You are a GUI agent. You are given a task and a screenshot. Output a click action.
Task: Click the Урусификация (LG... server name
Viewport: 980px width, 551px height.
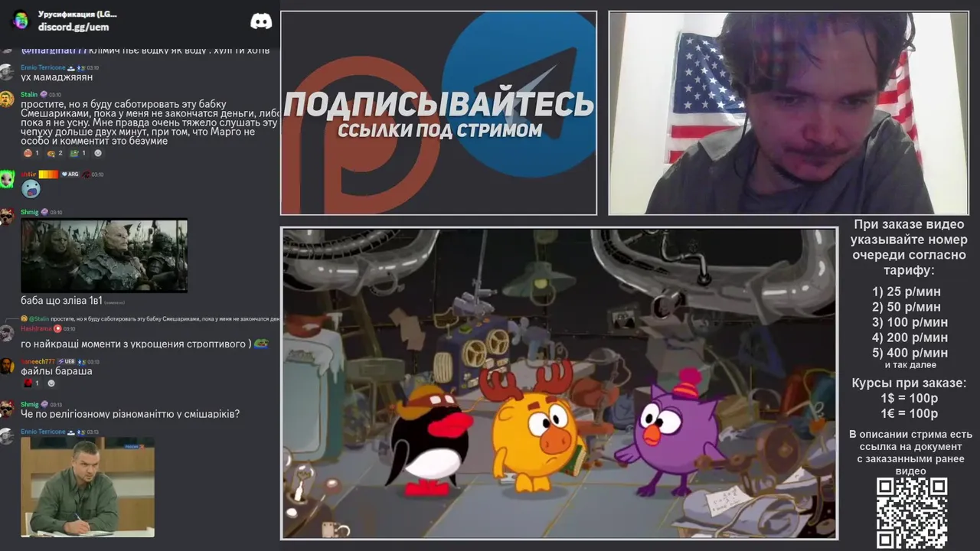point(77,14)
